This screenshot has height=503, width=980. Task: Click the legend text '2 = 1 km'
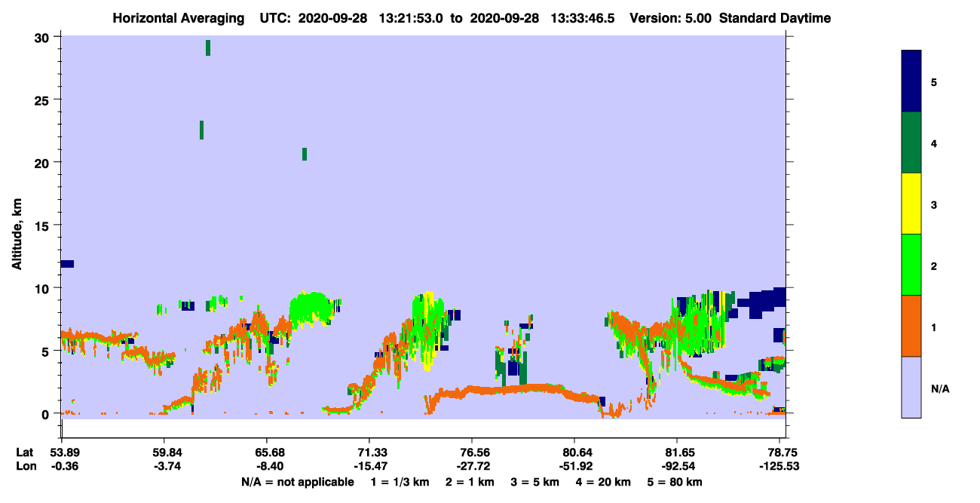471,482
